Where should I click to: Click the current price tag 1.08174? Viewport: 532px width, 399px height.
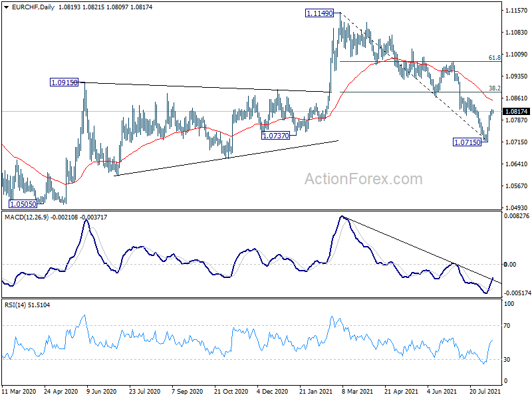click(x=517, y=112)
